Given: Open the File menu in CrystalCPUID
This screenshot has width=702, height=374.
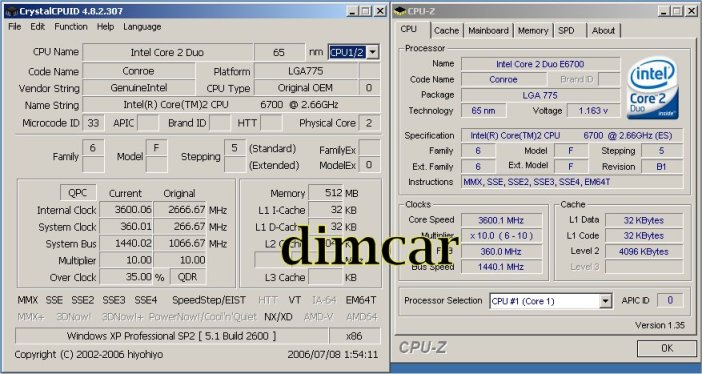Looking at the screenshot, I should pyautogui.click(x=15, y=27).
